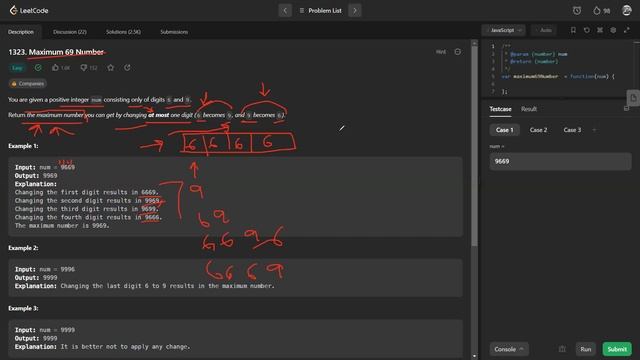The width and height of the screenshot is (640, 360).
Task: Switch to the Submissions tab
Action: (x=174, y=32)
